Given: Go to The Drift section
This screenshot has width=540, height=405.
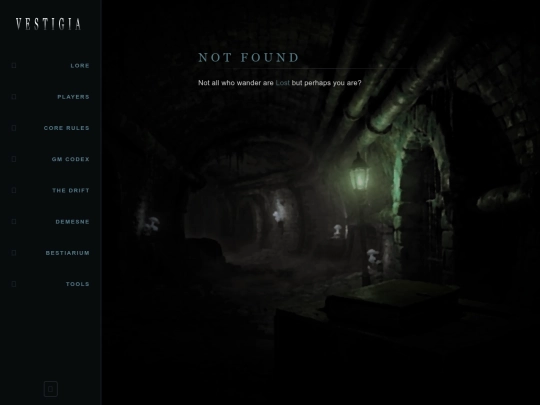Looking at the screenshot, I should pyautogui.click(x=71, y=190).
